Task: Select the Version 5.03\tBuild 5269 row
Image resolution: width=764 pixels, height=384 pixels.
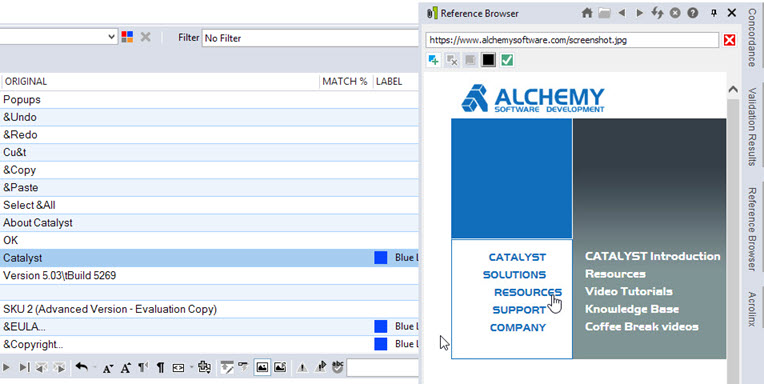Action: 210,275
